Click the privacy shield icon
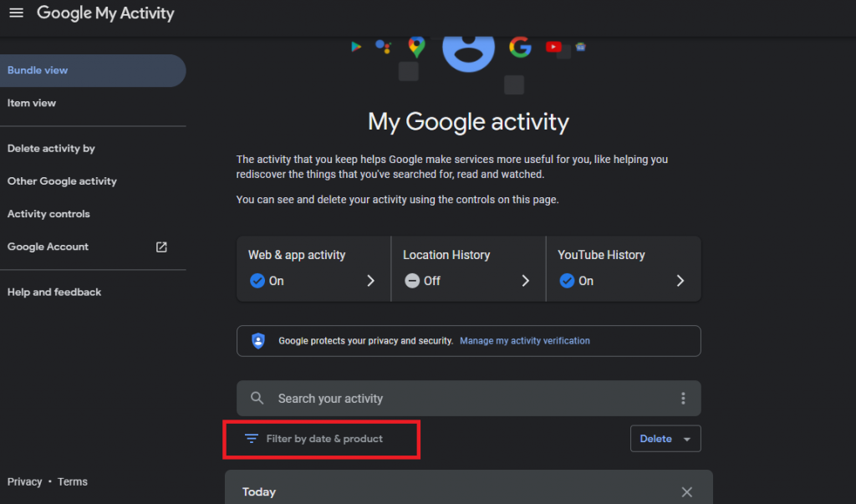 (258, 341)
